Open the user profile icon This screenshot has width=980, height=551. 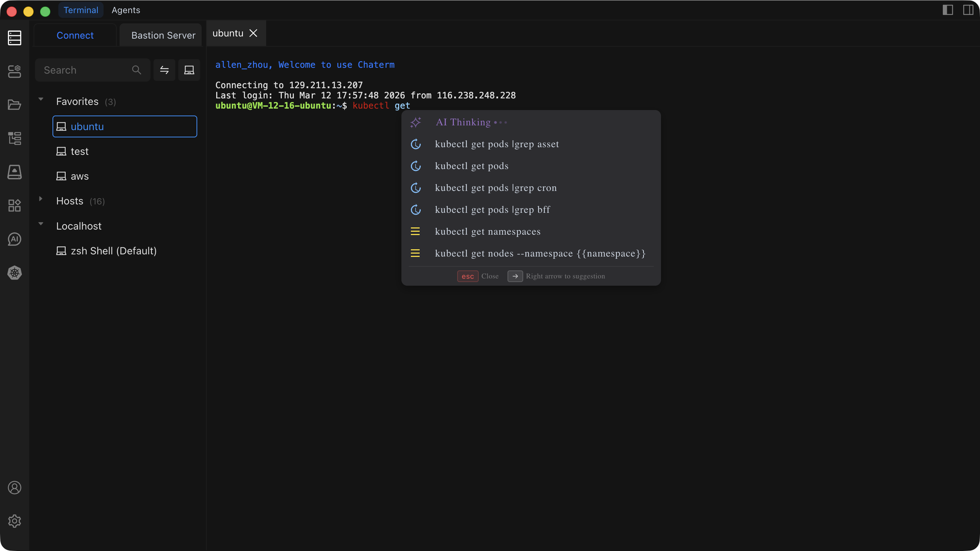click(x=15, y=488)
